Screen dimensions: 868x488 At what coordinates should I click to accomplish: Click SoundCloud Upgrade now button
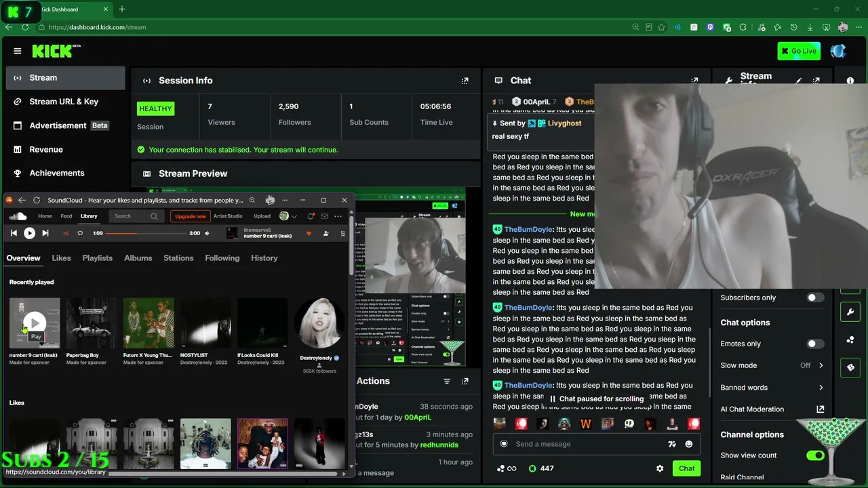point(191,216)
